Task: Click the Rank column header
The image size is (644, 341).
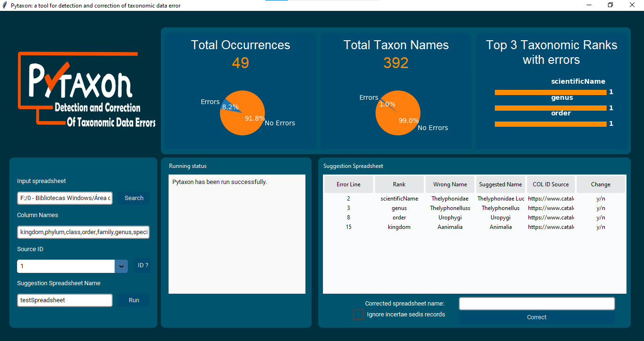Action: coord(399,184)
